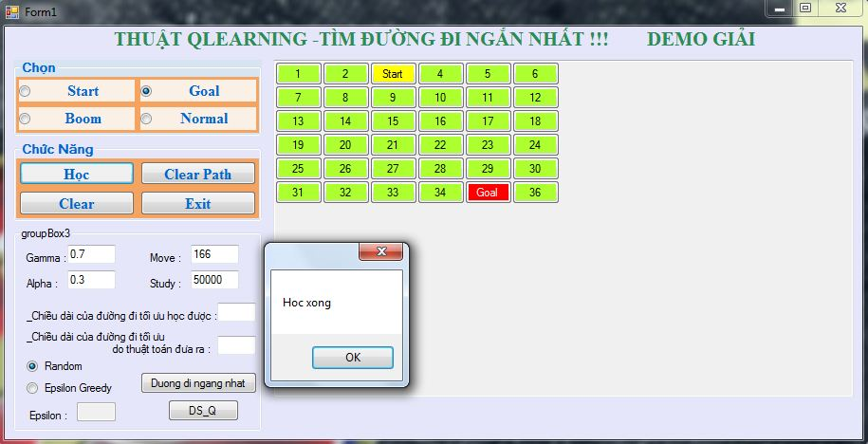Viewport: 868px width, 444px height.
Task: Click the algorithm optimal path length field
Action: (x=236, y=345)
